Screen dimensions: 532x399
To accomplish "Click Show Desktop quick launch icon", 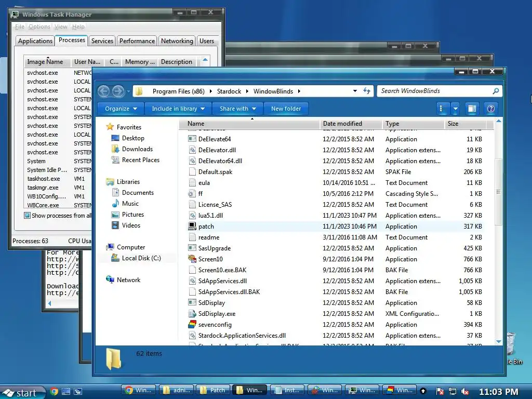I will [66, 391].
